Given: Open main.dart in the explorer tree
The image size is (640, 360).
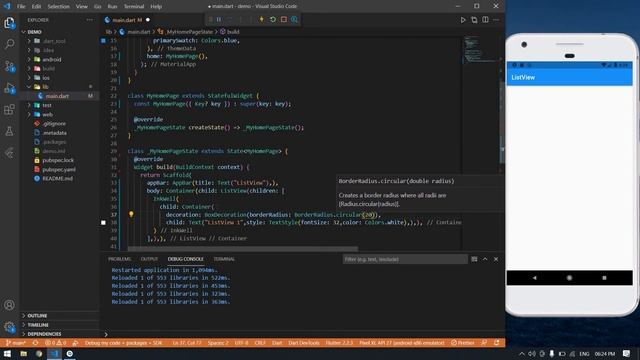Looking at the screenshot, I should coord(57,96).
